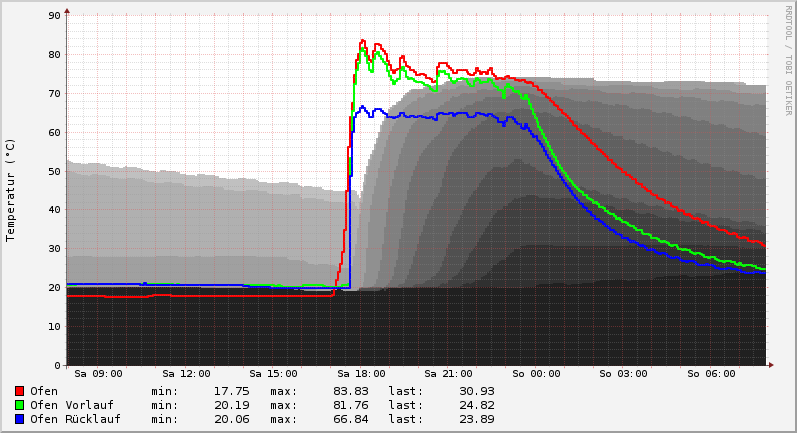Click the Sa 21:00 time axis label
797x433 pixels.
[x=448, y=374]
